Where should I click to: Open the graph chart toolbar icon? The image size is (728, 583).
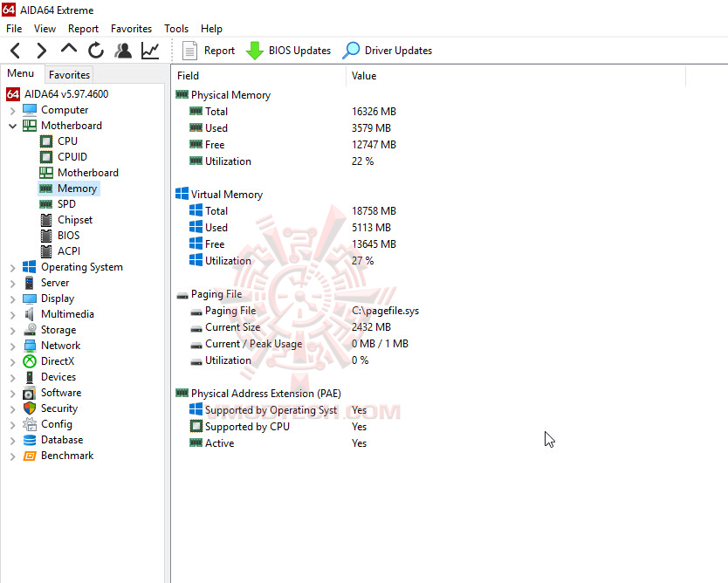(150, 50)
